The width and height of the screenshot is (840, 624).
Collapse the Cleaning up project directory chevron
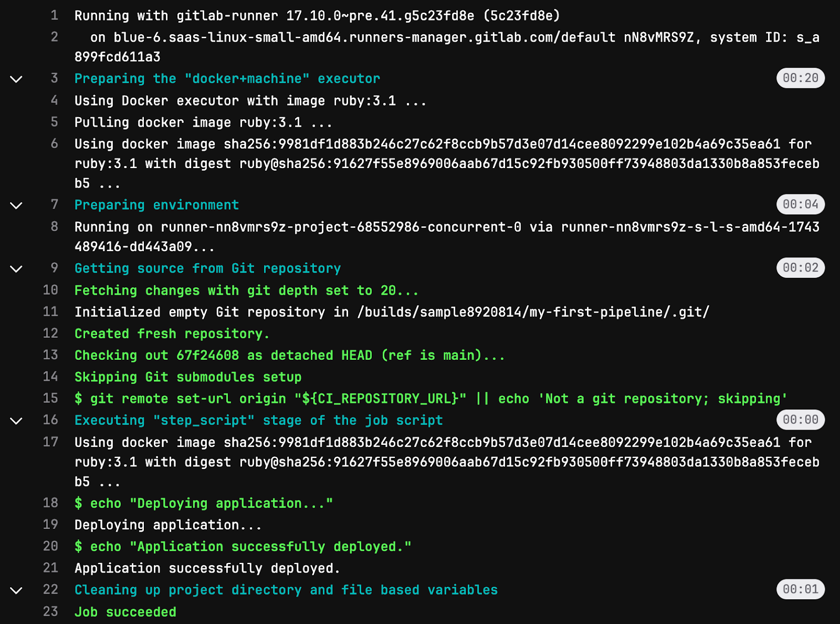point(16,590)
